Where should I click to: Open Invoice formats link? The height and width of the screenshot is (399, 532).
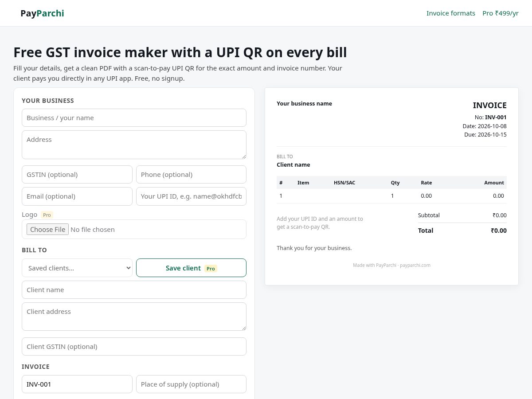point(451,13)
